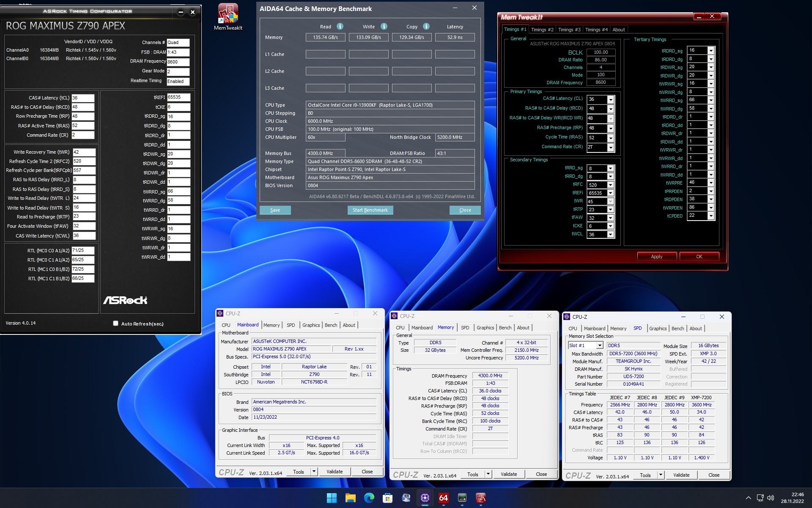Open the tCPDED dropdown in Tertiary Timings
The image size is (812, 508).
click(x=711, y=216)
